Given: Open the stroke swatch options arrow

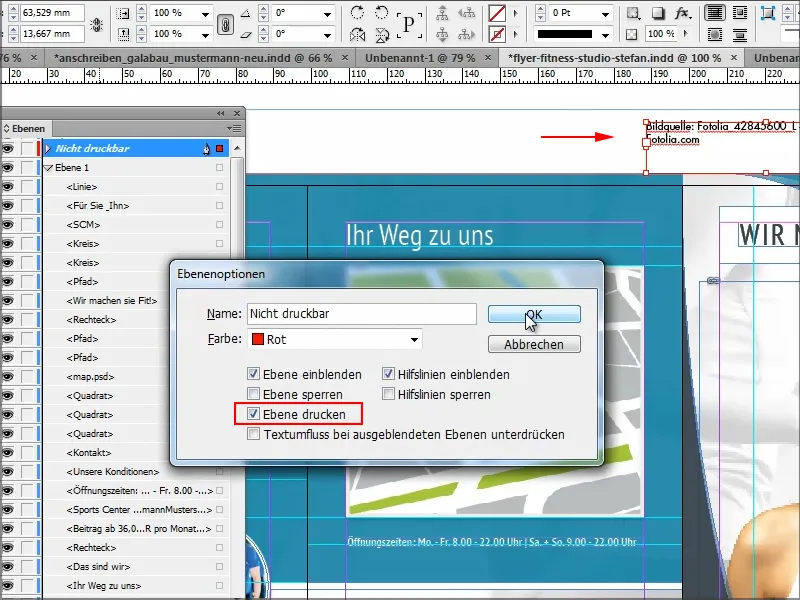Looking at the screenshot, I should coord(515,35).
